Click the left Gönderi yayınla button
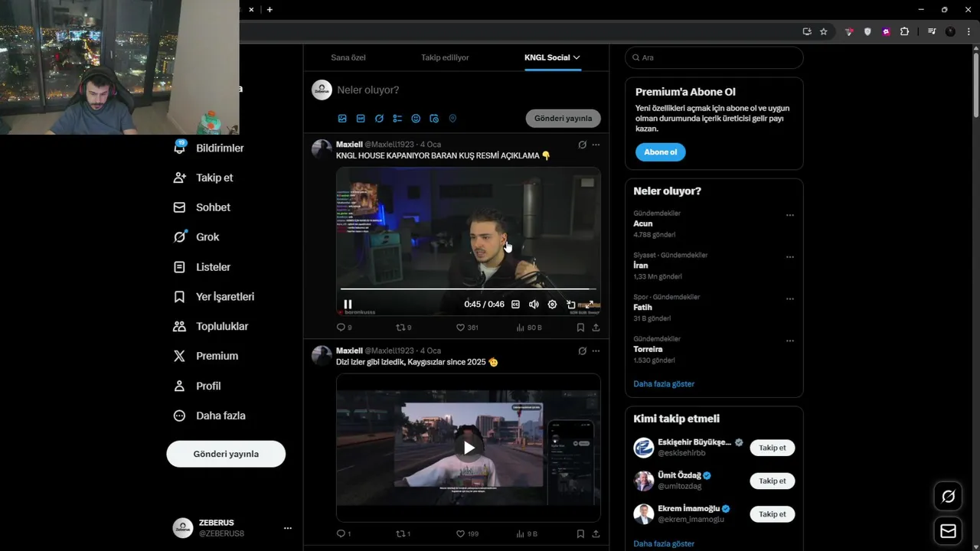Screen dimensions: 980x551 click(x=226, y=454)
